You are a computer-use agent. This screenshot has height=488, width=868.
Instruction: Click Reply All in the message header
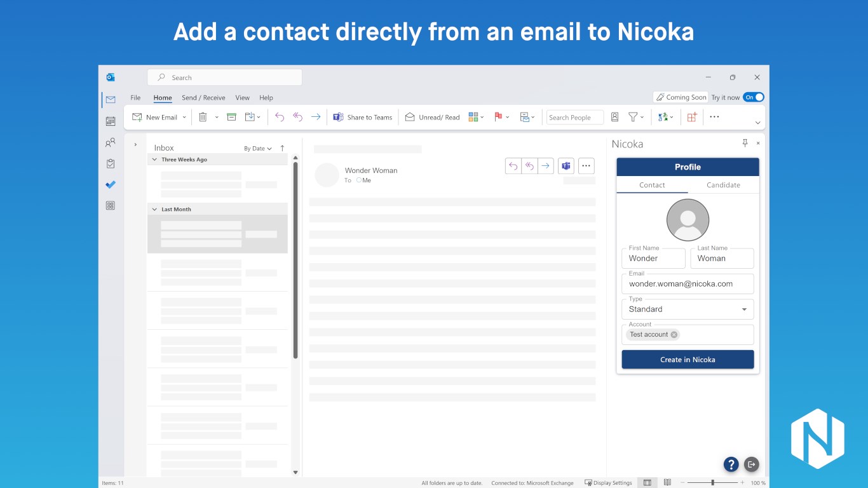pyautogui.click(x=529, y=166)
